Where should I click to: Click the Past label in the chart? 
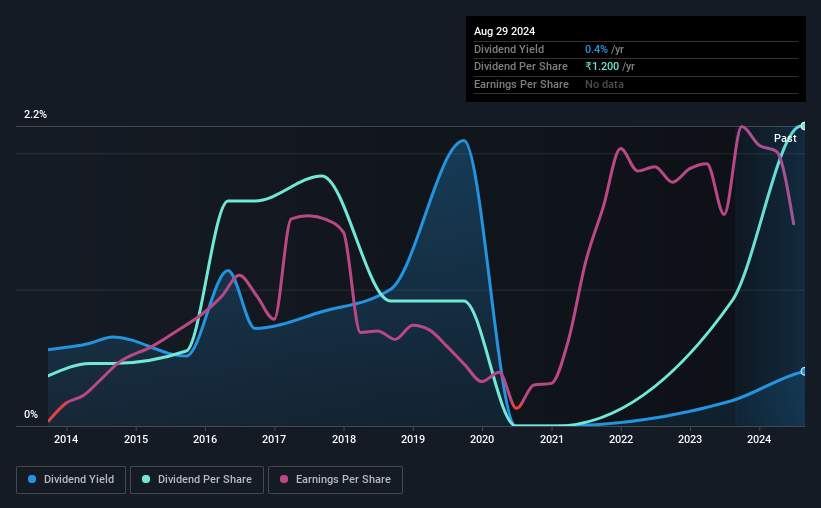click(785, 138)
